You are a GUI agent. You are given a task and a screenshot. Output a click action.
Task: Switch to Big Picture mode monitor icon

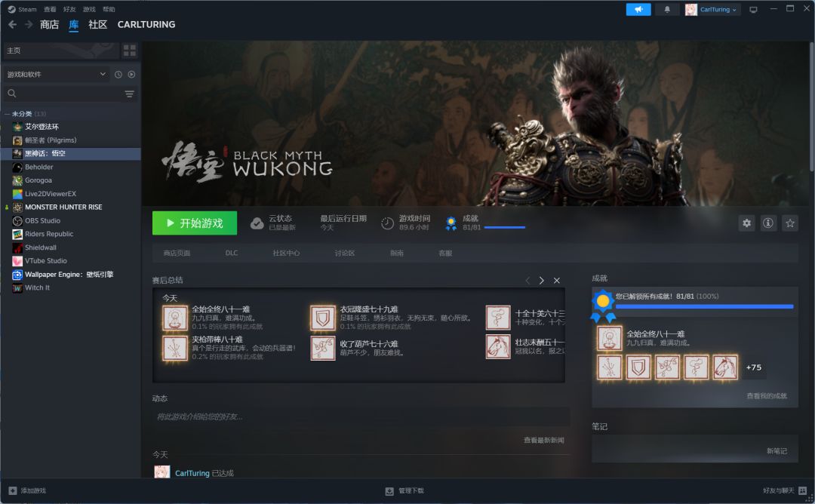pyautogui.click(x=753, y=10)
